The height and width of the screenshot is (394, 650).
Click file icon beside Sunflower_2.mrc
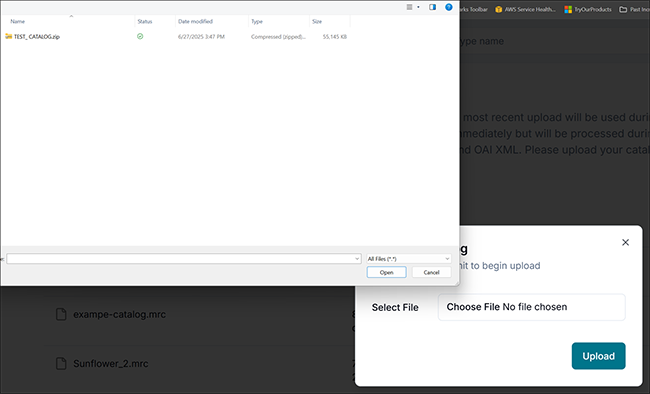pyautogui.click(x=61, y=364)
